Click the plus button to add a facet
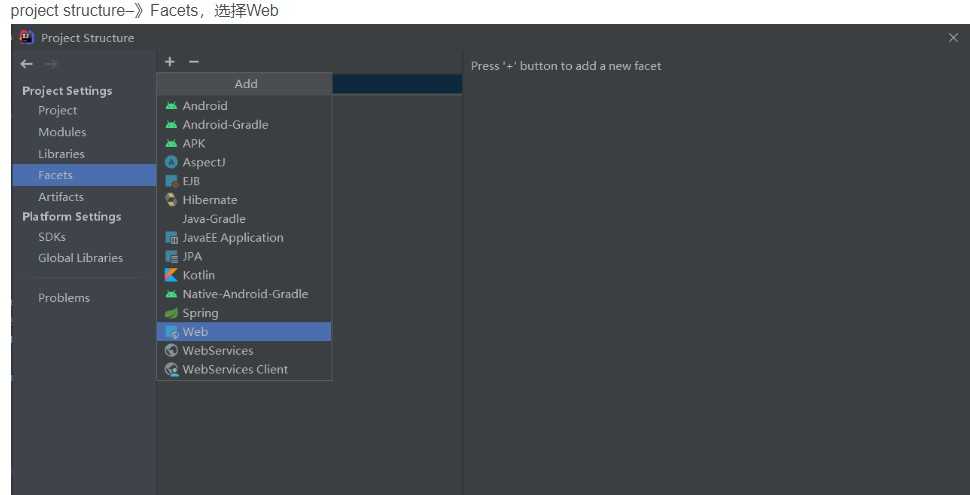Image resolution: width=970 pixels, height=495 pixels. [x=170, y=62]
